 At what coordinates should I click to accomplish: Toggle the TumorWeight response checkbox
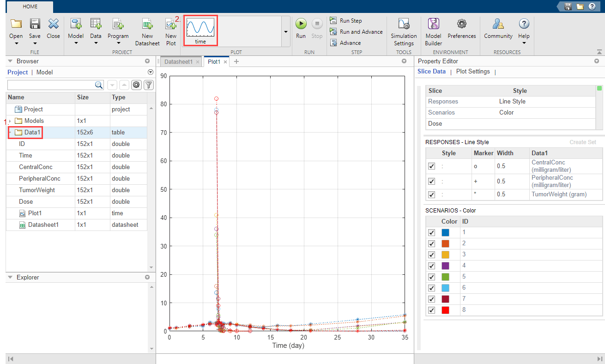click(431, 194)
